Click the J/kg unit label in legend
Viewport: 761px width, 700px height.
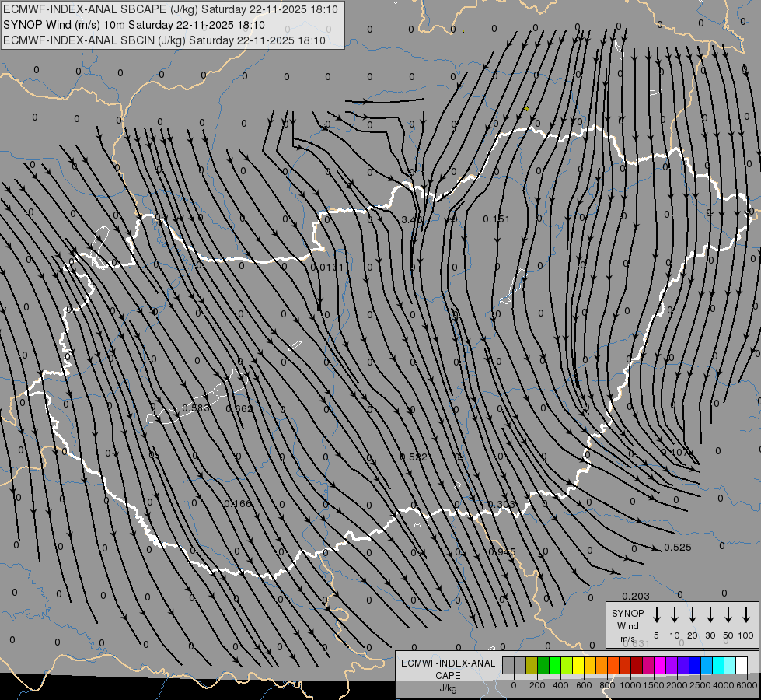click(x=448, y=689)
